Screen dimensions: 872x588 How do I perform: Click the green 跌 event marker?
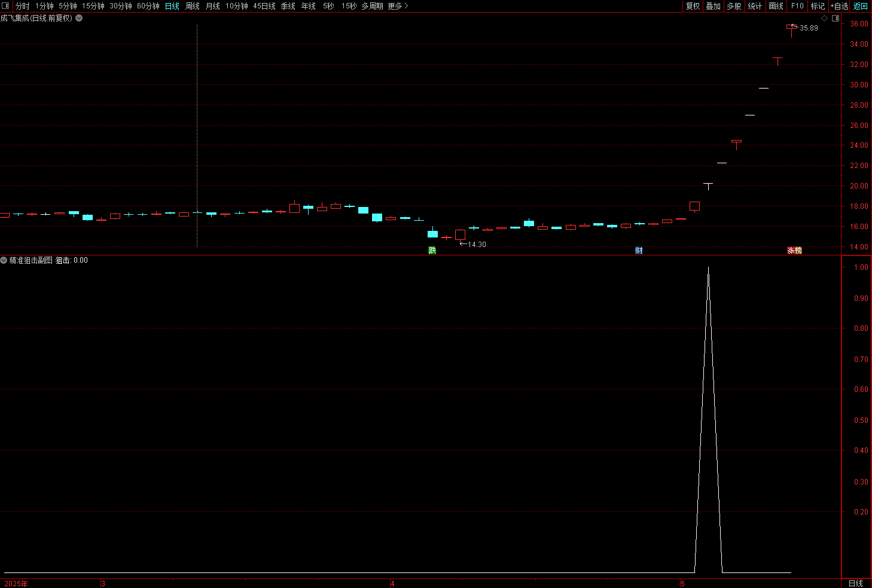[x=432, y=251]
